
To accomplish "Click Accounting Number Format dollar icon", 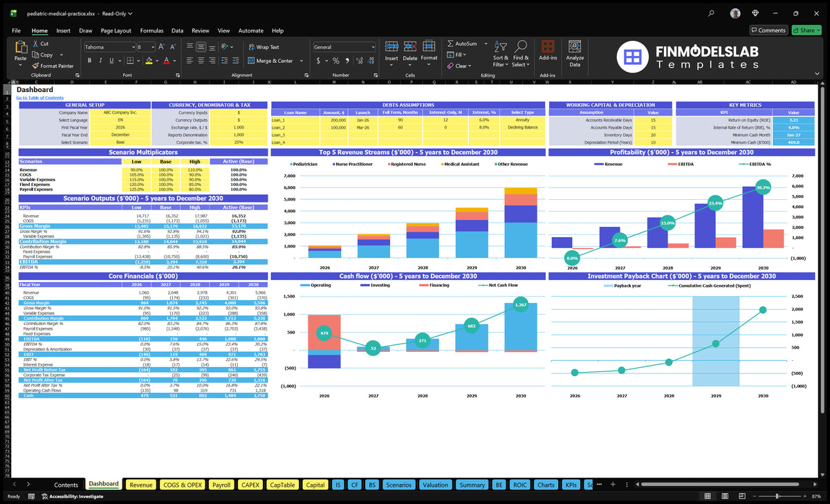I will click(318, 60).
